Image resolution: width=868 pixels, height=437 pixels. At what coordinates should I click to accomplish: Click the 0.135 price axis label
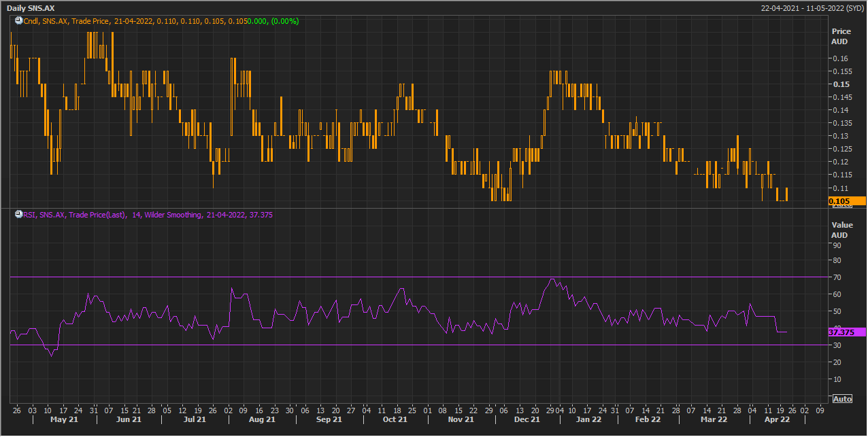(841, 123)
